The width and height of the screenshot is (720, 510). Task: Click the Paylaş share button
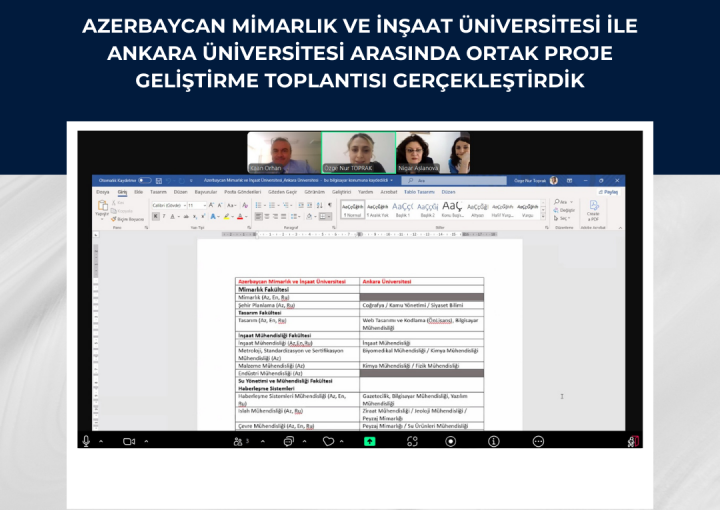(608, 192)
